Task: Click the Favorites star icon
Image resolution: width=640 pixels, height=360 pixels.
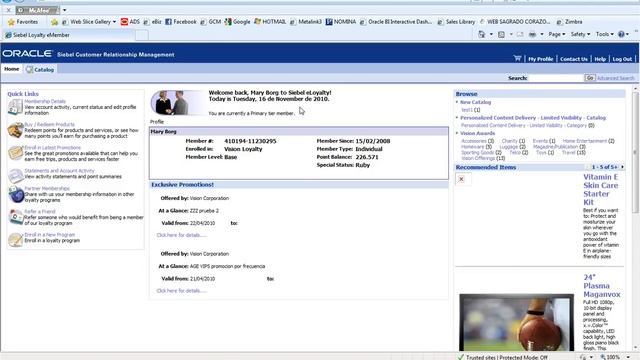Action: tap(11, 22)
